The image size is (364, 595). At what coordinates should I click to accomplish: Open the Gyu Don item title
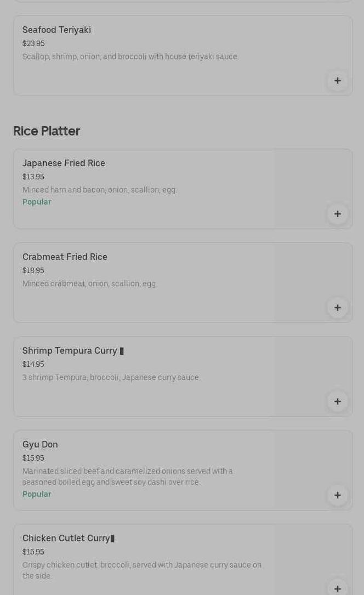click(x=40, y=445)
